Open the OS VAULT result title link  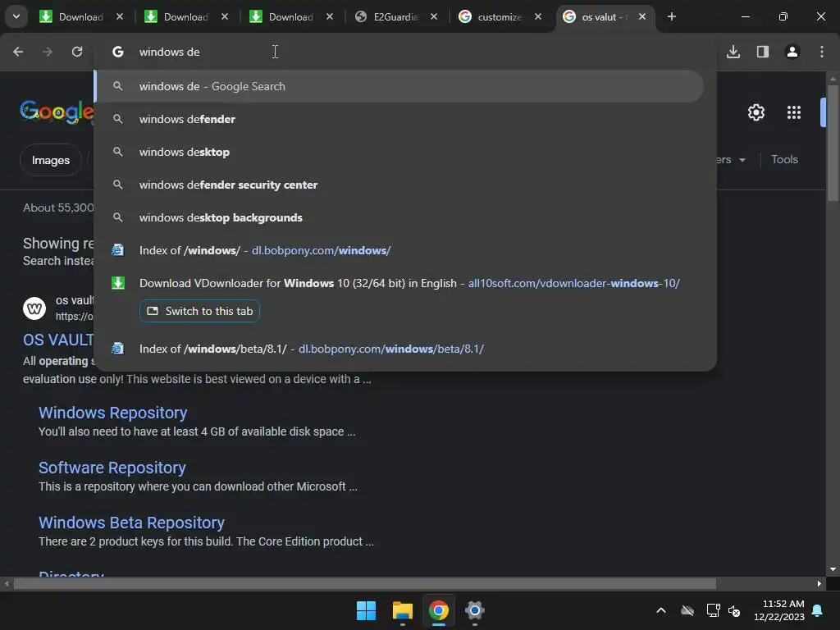tap(58, 340)
